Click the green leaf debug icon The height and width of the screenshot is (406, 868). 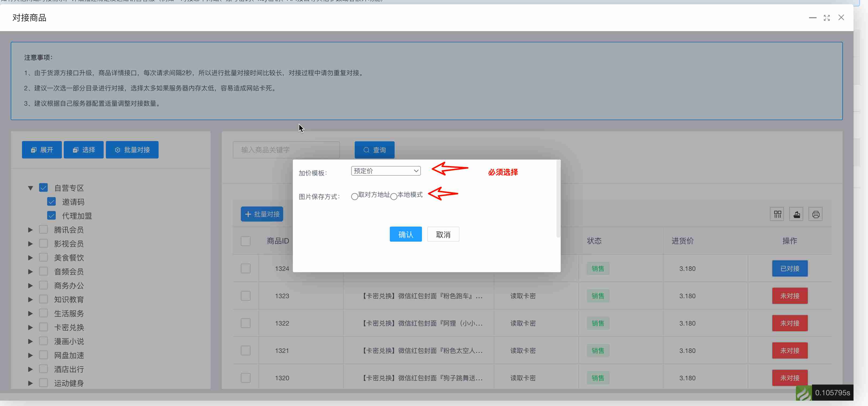pyautogui.click(x=804, y=393)
